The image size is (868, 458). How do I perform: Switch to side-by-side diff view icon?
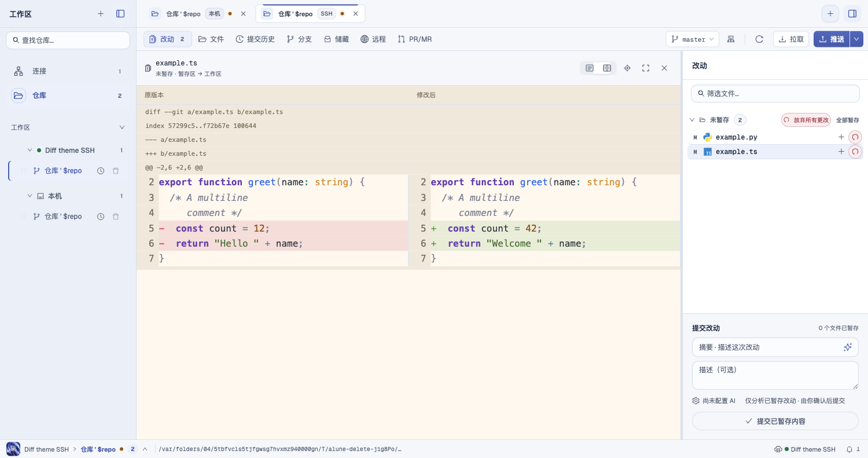point(607,68)
